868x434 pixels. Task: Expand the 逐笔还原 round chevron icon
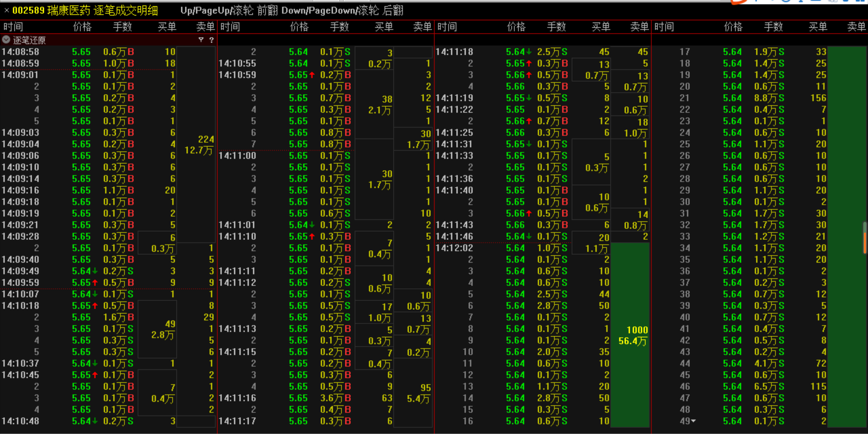pos(6,40)
